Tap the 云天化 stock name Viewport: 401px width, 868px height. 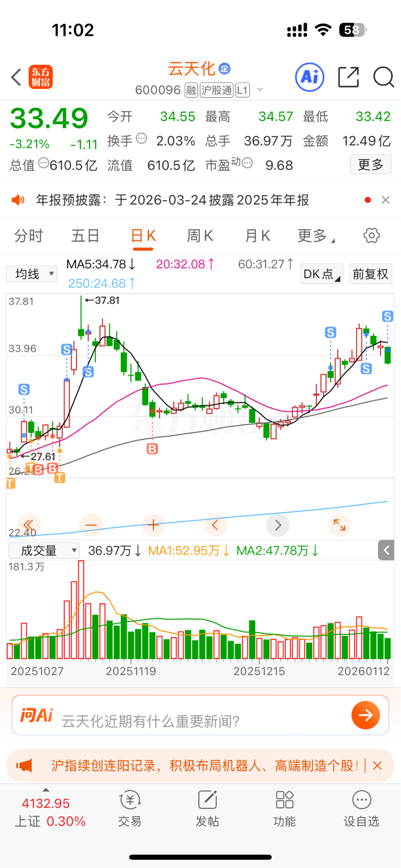click(x=191, y=69)
